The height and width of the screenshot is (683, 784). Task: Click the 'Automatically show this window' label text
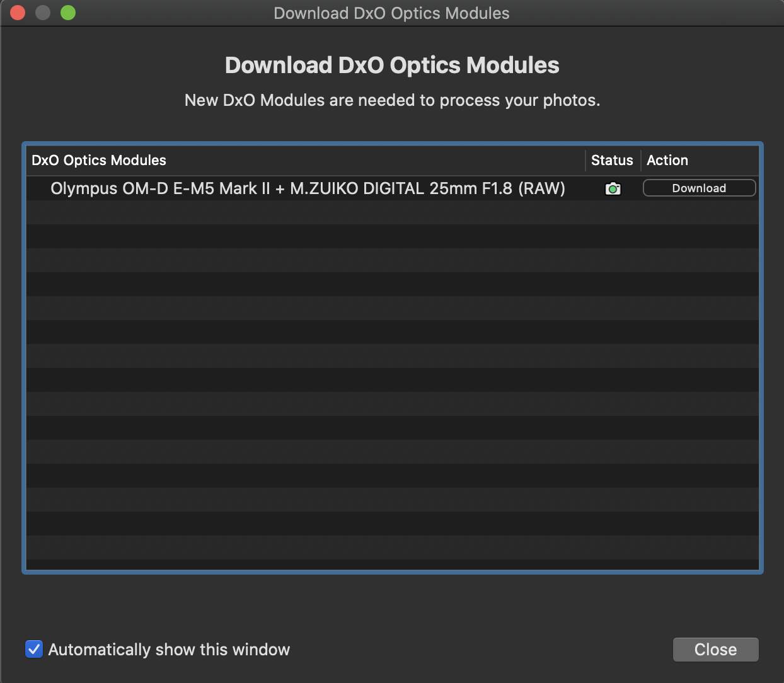169,650
